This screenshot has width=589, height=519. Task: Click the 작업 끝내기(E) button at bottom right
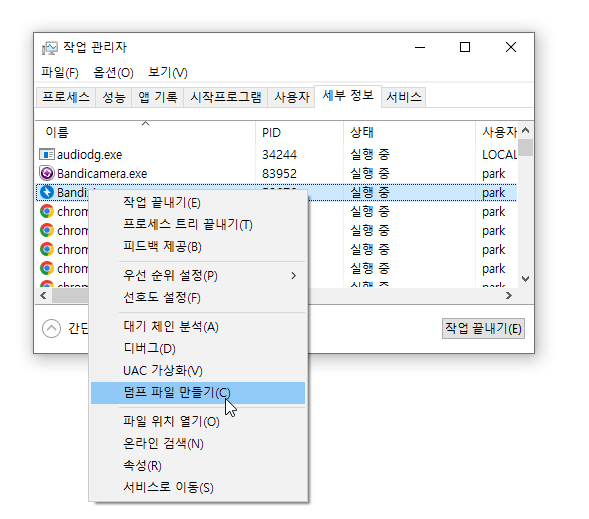pos(483,329)
